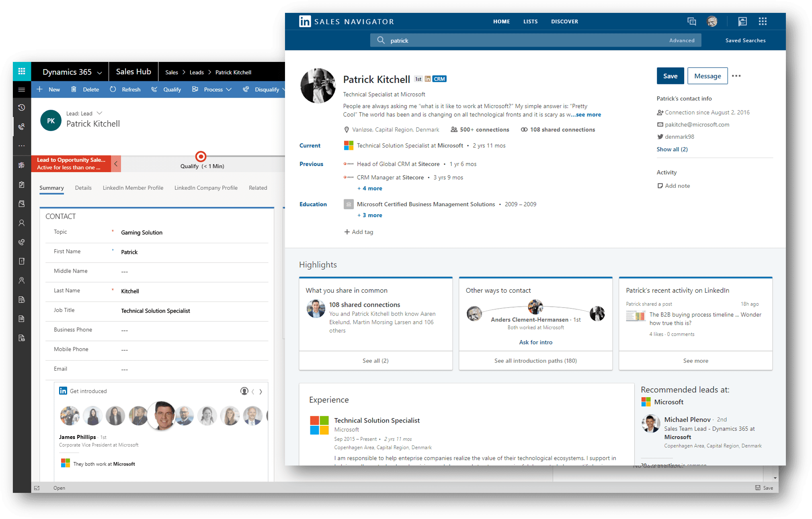Click the search magnifier icon
This screenshot has width=812, height=519.
[381, 40]
